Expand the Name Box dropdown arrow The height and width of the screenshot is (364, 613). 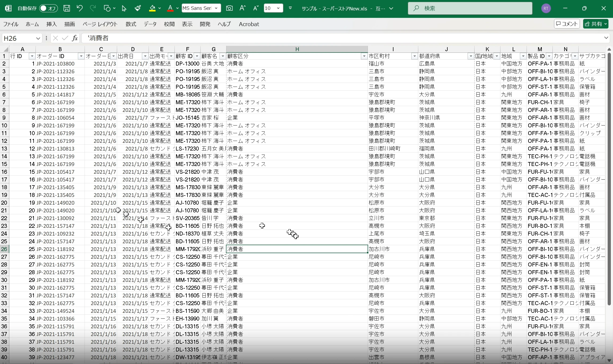coord(38,38)
